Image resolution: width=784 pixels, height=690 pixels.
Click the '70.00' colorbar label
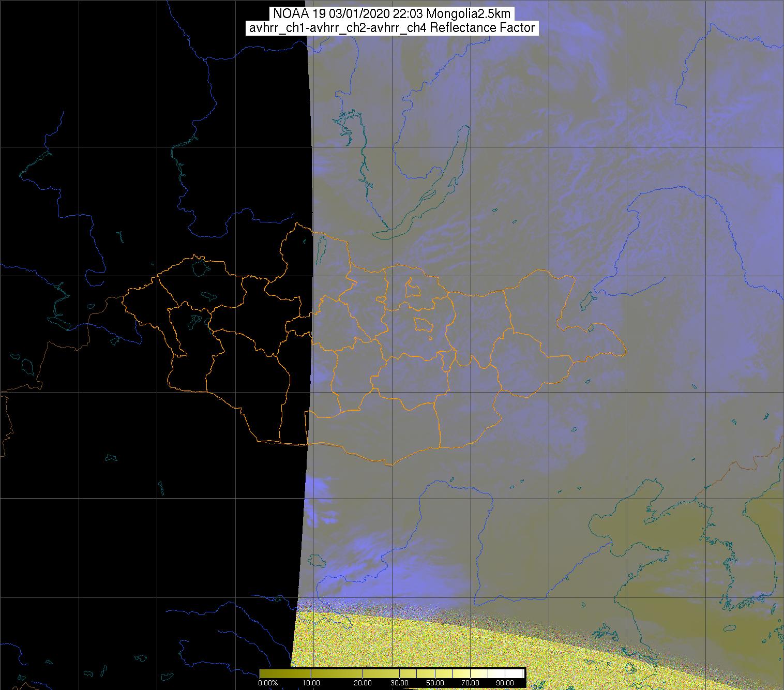pos(471,683)
